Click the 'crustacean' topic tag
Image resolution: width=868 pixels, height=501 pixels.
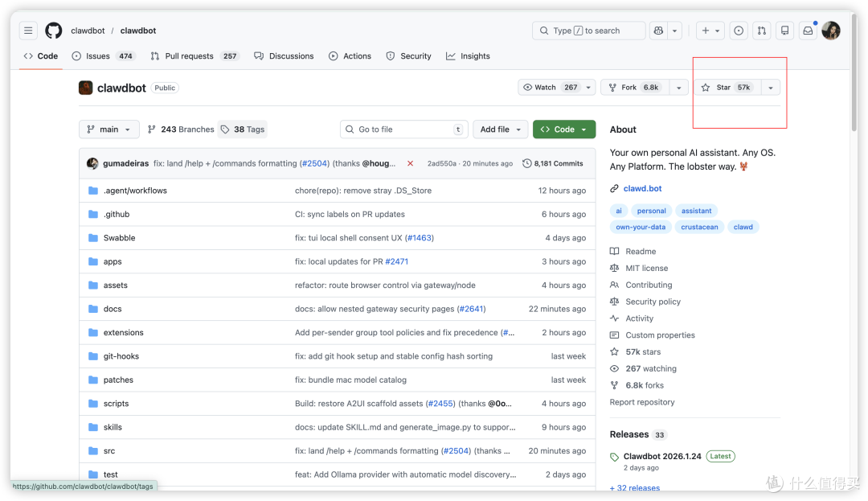pos(699,227)
